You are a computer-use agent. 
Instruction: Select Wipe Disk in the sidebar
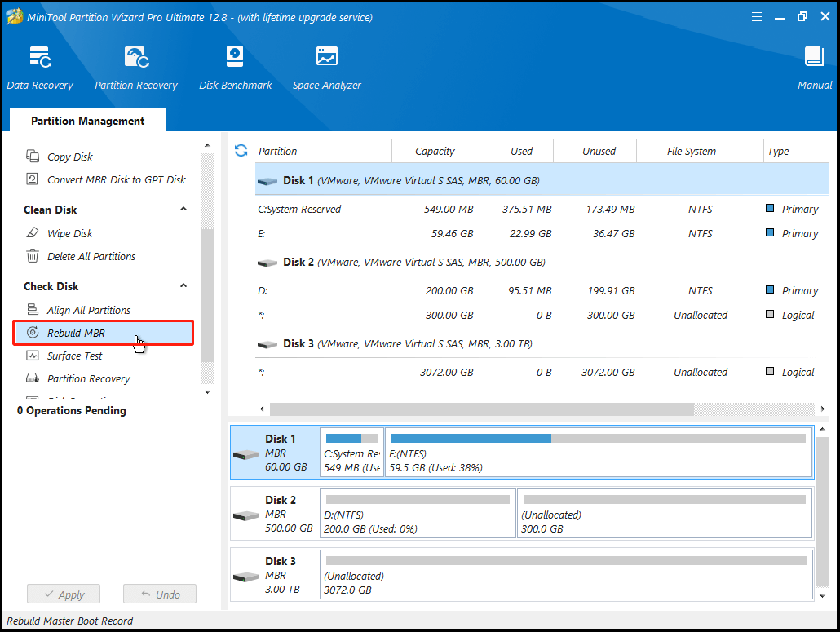(69, 233)
